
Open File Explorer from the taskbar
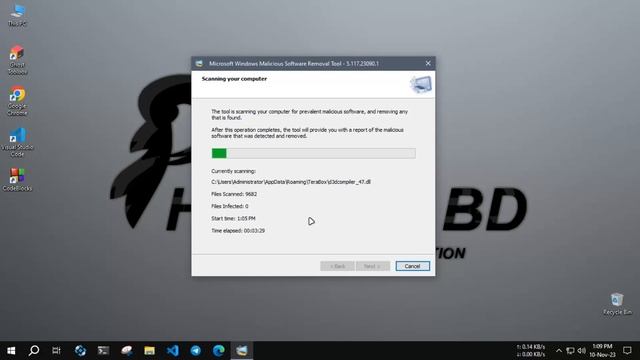pyautogui.click(x=149, y=351)
